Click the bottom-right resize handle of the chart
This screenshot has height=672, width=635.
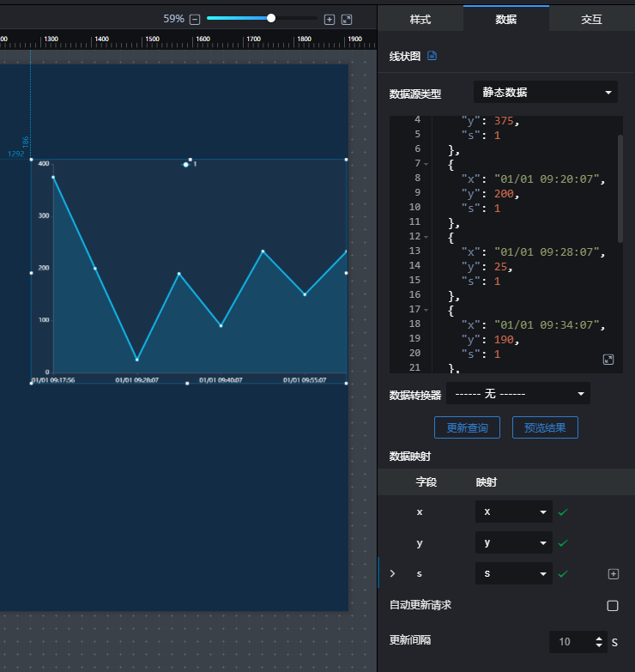point(346,383)
